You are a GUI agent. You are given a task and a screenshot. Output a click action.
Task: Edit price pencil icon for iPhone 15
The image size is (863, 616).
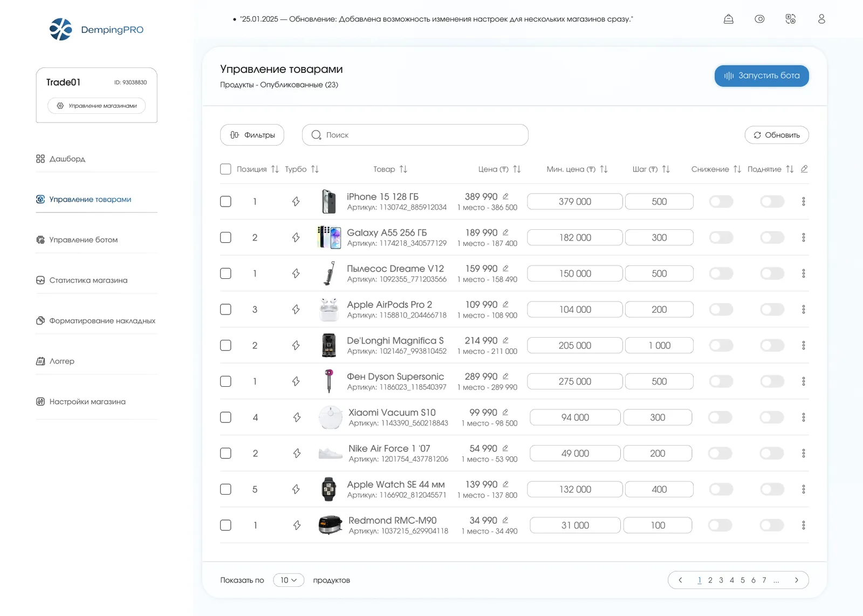(x=505, y=196)
